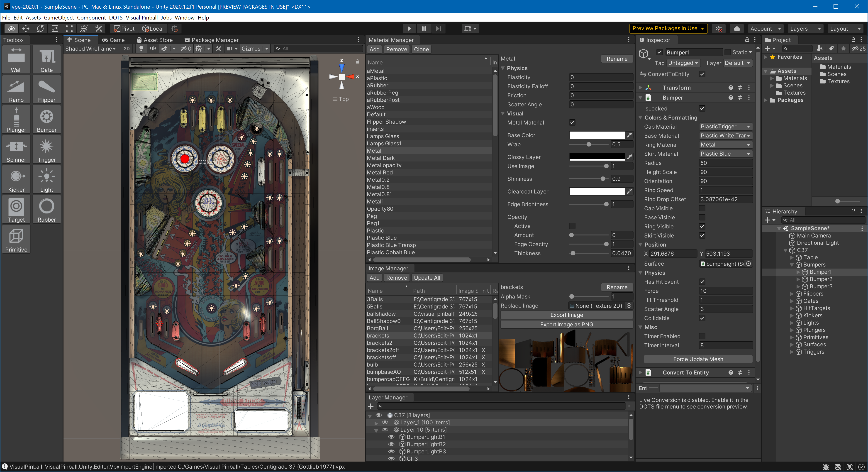The image size is (868, 472).
Task: Choose the Plunger toolbox item
Action: (16, 120)
